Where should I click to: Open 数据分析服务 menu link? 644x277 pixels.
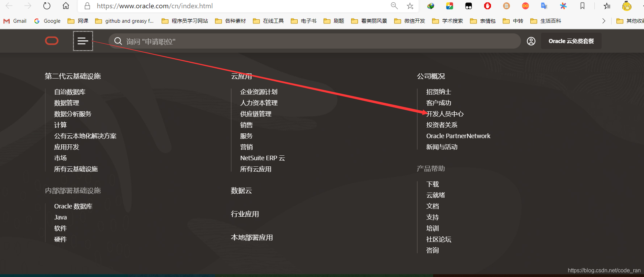(73, 114)
